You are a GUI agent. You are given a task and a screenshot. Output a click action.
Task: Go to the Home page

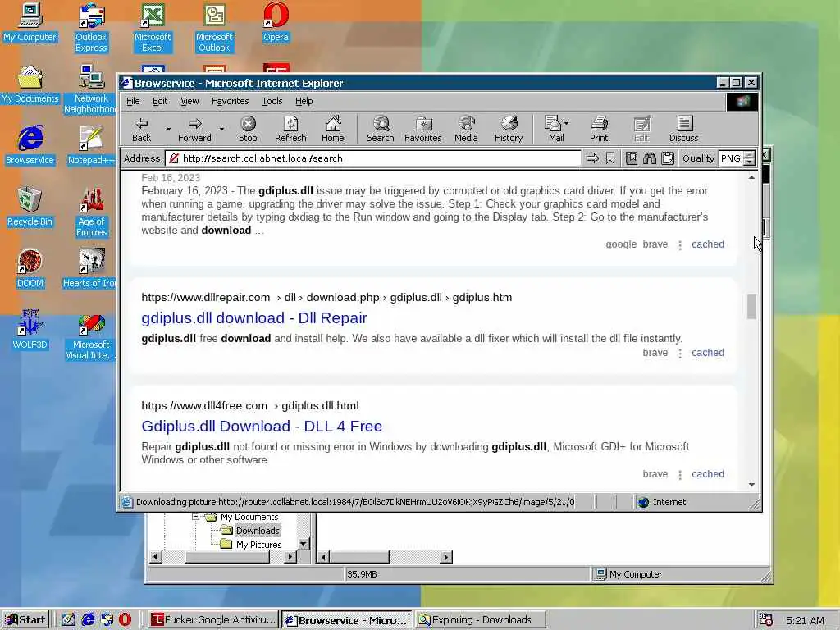point(333,129)
